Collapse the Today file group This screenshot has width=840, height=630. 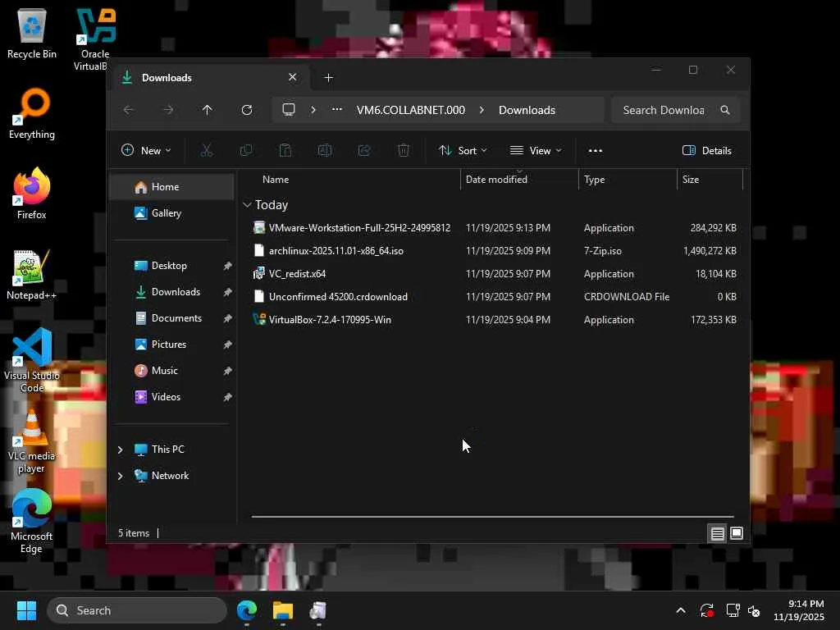pyautogui.click(x=247, y=205)
